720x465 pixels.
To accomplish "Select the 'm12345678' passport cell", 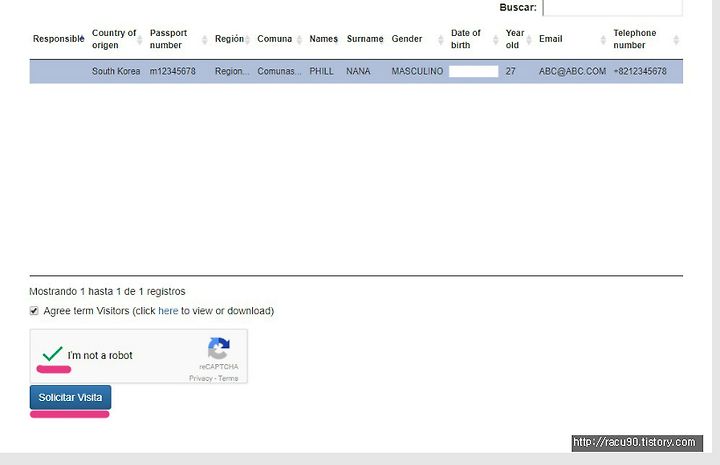I will click(173, 71).
